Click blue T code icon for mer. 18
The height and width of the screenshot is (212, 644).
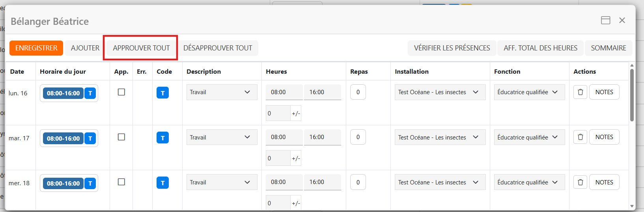(162, 183)
